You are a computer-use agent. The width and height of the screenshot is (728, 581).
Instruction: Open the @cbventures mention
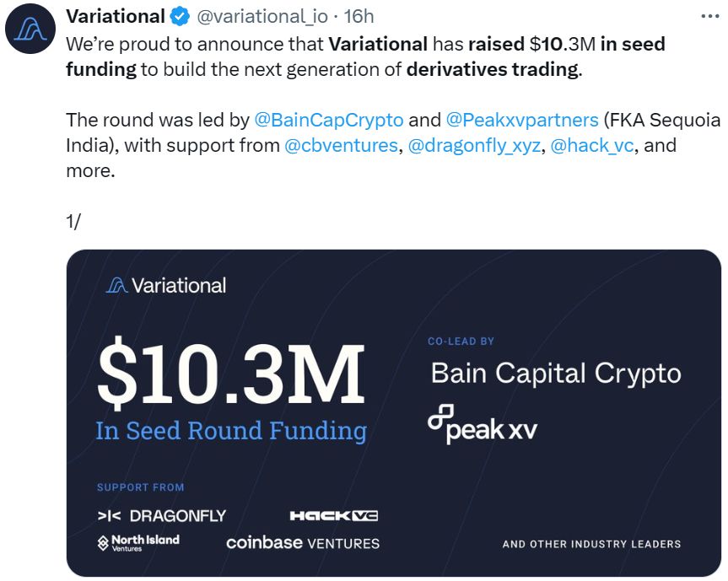tap(341, 145)
